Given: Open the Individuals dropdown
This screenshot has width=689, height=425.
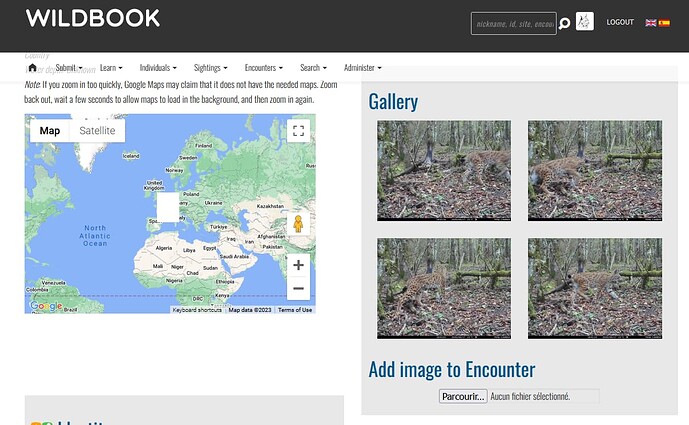Looking at the screenshot, I should click(158, 68).
